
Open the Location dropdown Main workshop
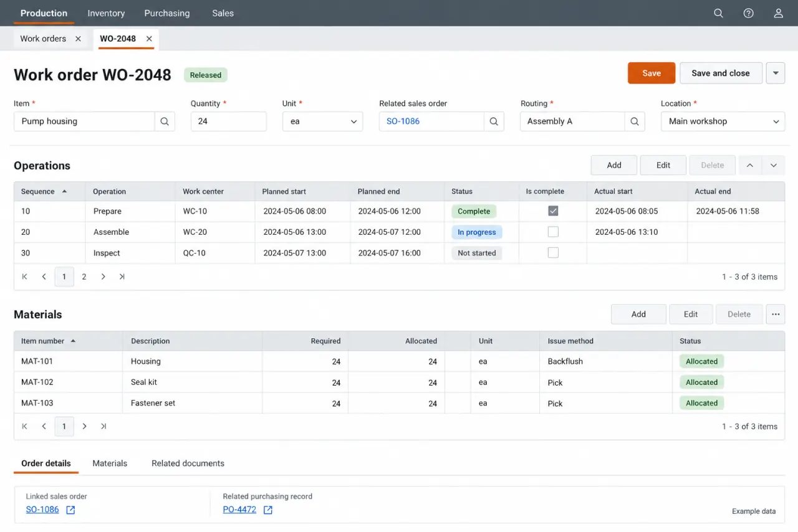[723, 121]
